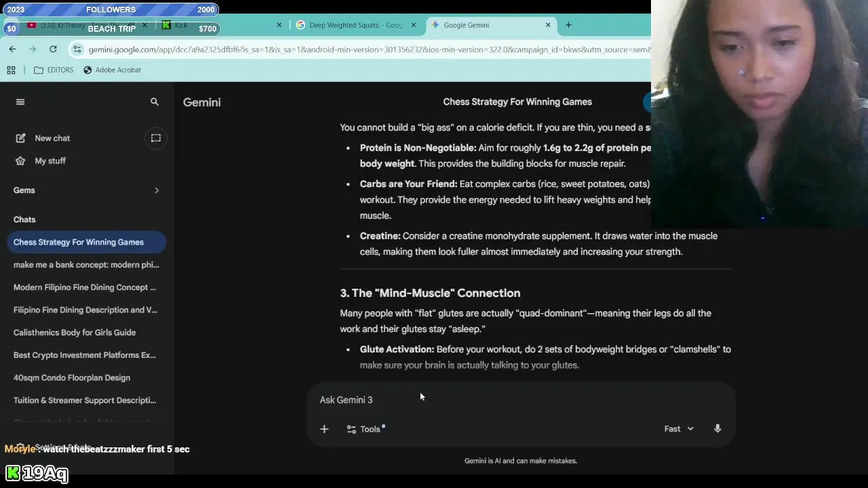Open Chess Strategy For Winning Games chat
This screenshot has width=868, height=488.
[x=86, y=242]
